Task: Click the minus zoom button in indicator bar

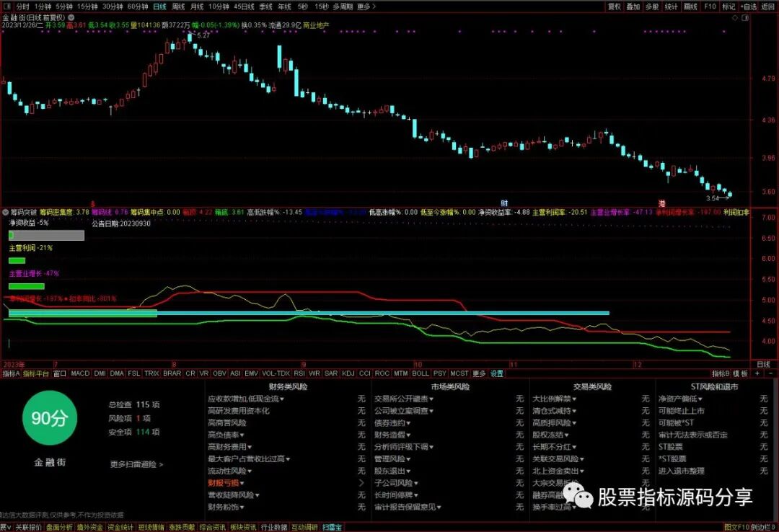Action: [770, 373]
